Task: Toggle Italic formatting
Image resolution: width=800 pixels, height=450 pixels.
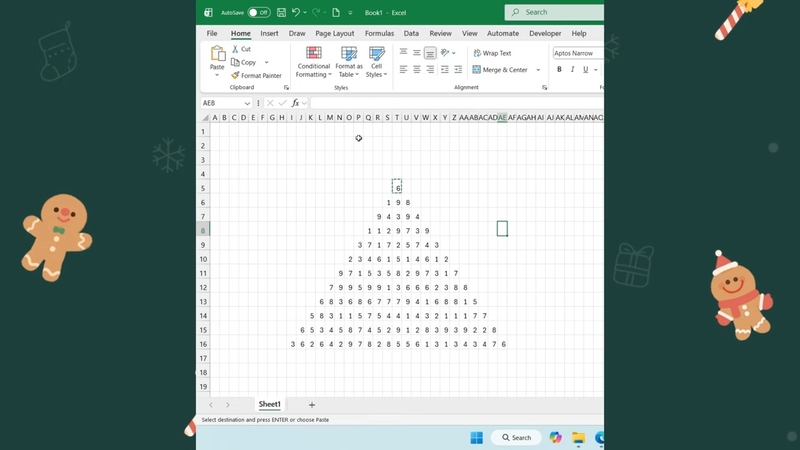Action: coord(572,69)
